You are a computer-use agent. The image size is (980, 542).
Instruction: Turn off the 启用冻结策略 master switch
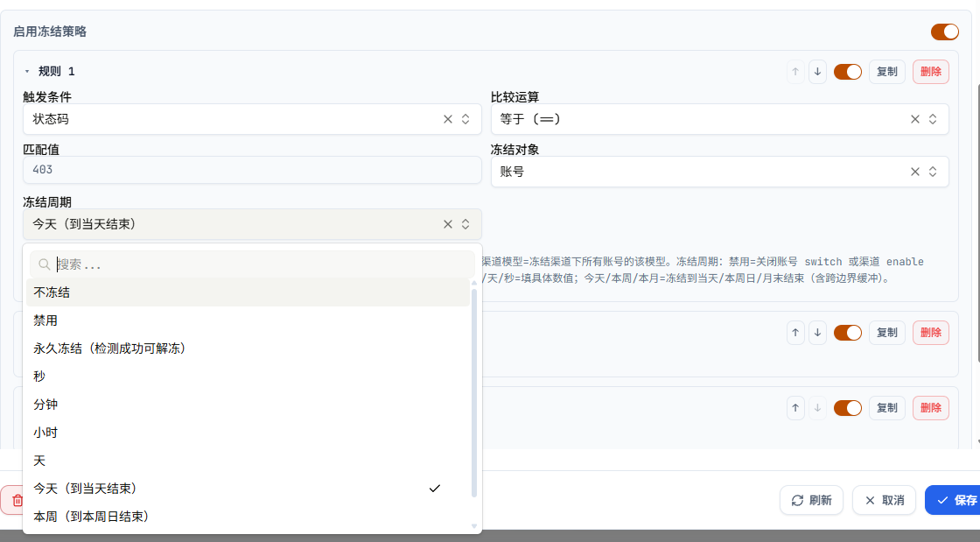pos(944,32)
